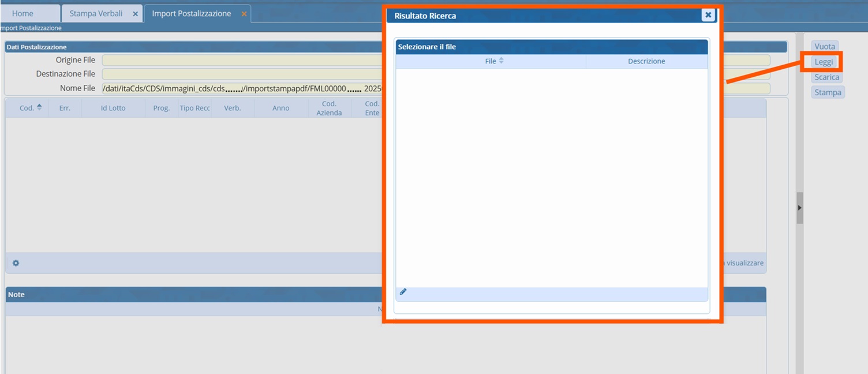The image size is (868, 374).
Task: Click the Scarica button
Action: 826,77
